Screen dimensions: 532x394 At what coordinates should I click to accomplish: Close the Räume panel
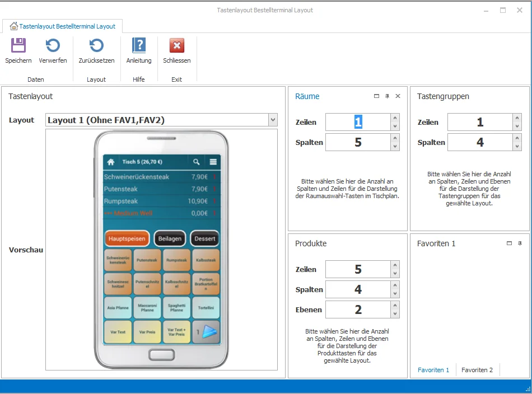[398, 96]
